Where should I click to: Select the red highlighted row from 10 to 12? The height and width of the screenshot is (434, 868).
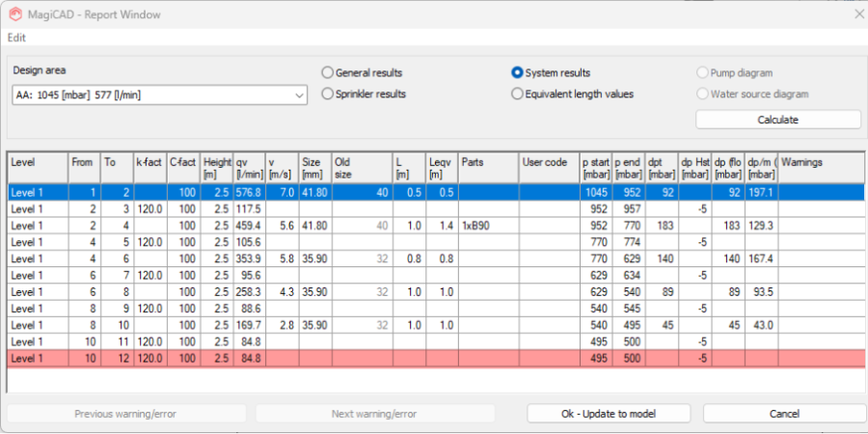[436, 359]
